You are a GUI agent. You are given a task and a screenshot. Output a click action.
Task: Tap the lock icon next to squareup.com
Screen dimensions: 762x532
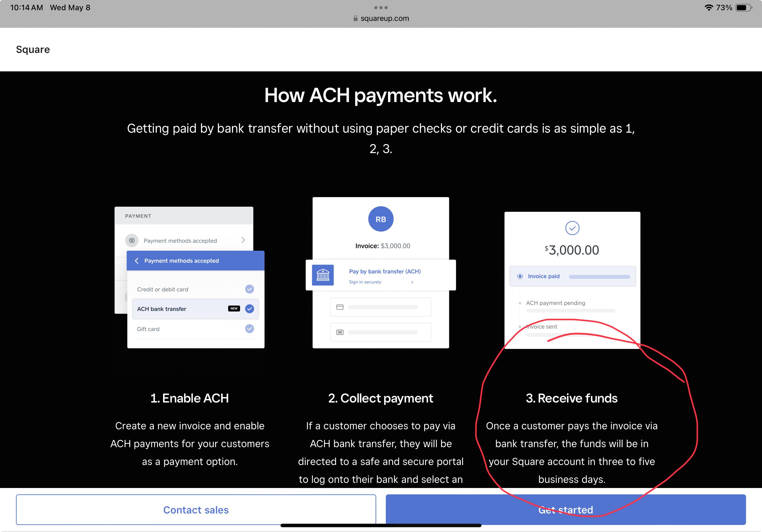click(355, 18)
